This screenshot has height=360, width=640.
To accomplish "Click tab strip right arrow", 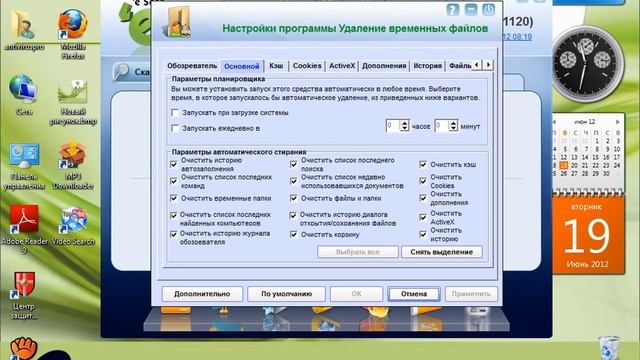I will pyautogui.click(x=488, y=64).
